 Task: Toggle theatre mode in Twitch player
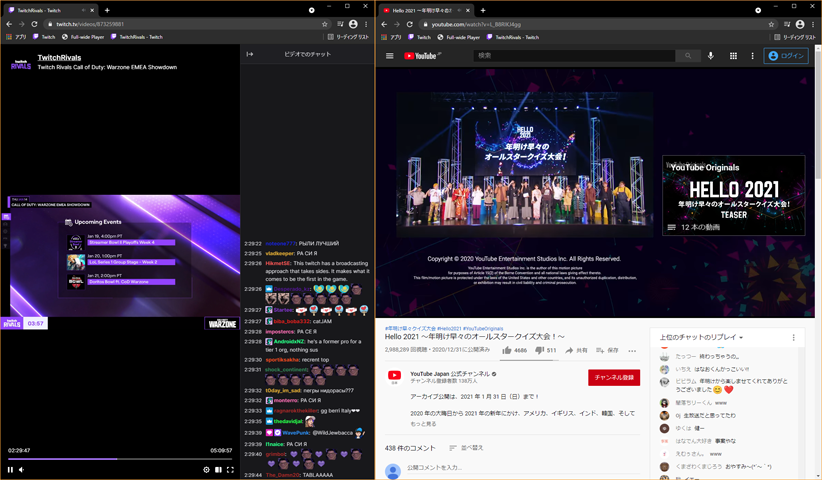219,470
